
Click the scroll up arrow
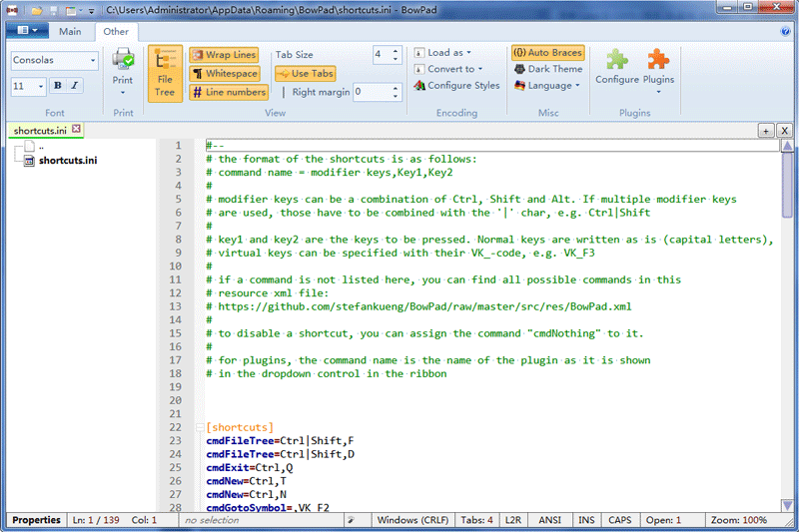pyautogui.click(x=787, y=146)
